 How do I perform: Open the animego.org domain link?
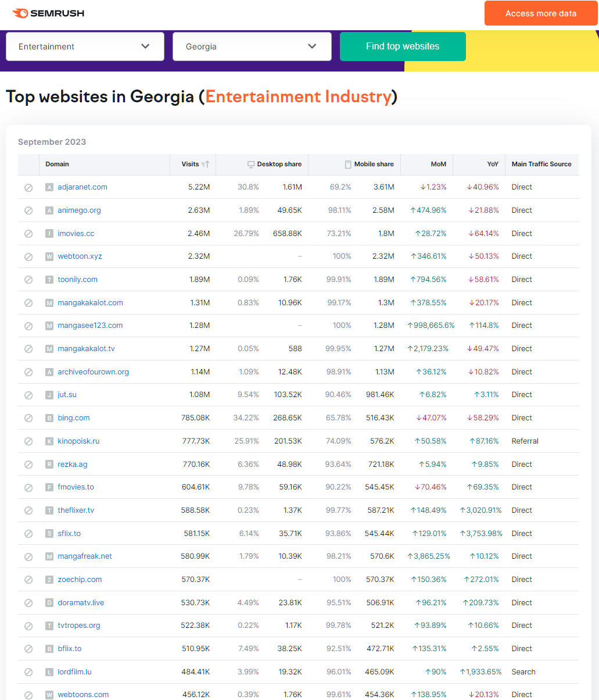[x=79, y=210]
